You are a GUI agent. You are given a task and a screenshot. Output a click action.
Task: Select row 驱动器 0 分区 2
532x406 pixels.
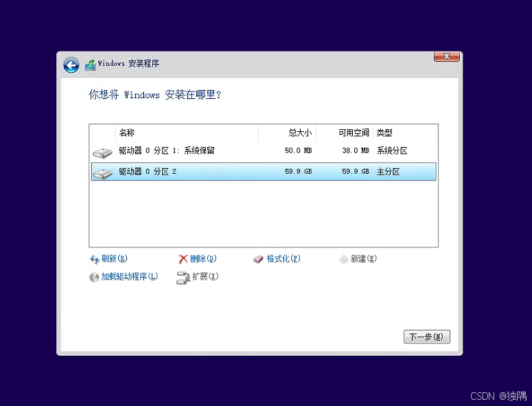click(x=264, y=172)
